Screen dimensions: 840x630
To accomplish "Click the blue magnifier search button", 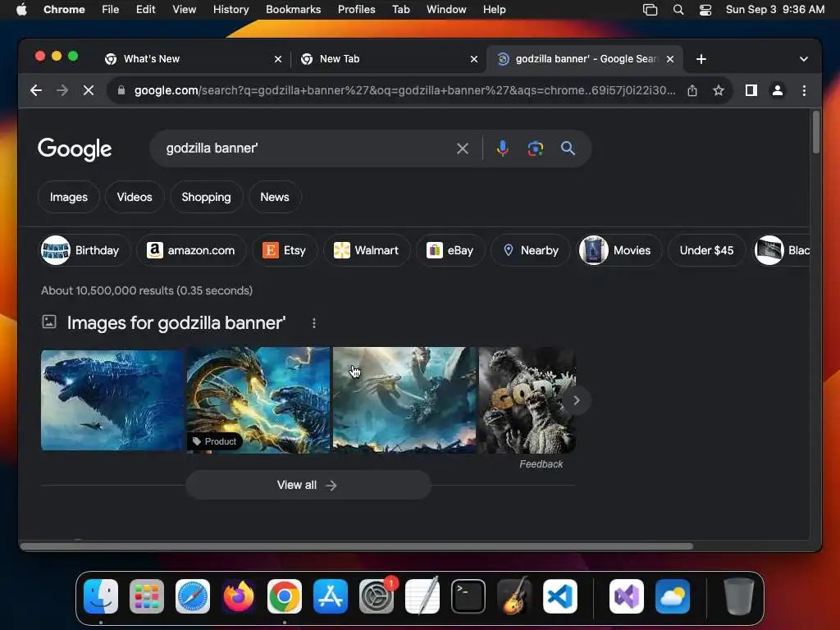I will [x=568, y=148].
